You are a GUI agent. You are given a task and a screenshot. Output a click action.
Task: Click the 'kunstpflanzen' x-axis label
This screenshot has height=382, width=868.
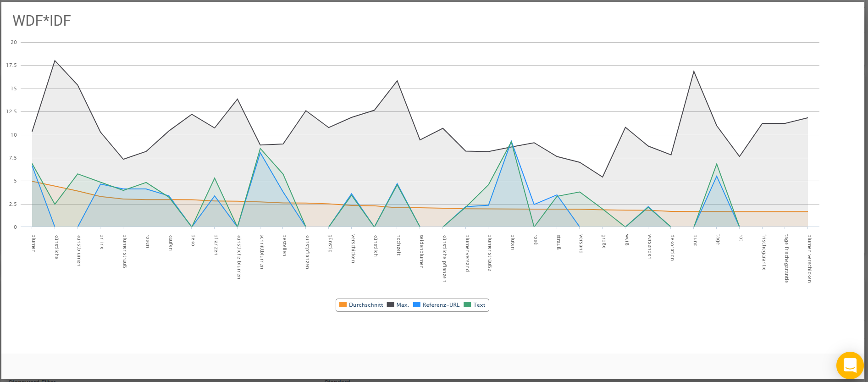tap(307, 252)
